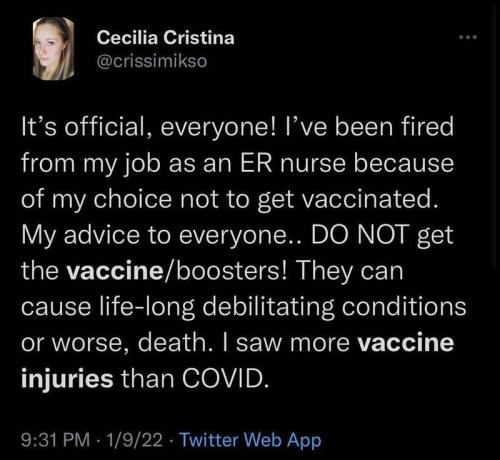
Task: Click Cecilia Cristina's profile avatar photo
Action: [x=54, y=49]
